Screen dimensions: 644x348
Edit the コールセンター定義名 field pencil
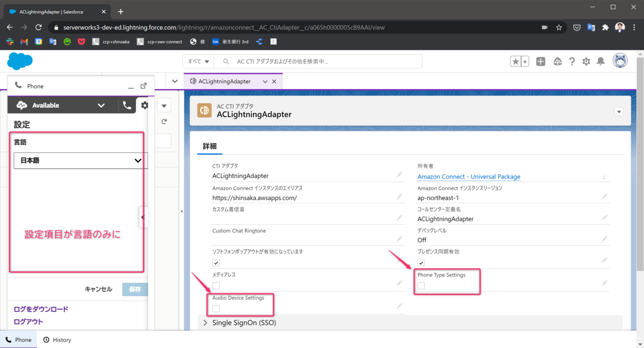click(605, 218)
